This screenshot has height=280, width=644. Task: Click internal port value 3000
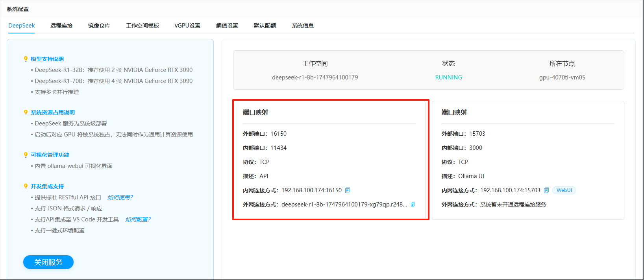click(x=476, y=148)
